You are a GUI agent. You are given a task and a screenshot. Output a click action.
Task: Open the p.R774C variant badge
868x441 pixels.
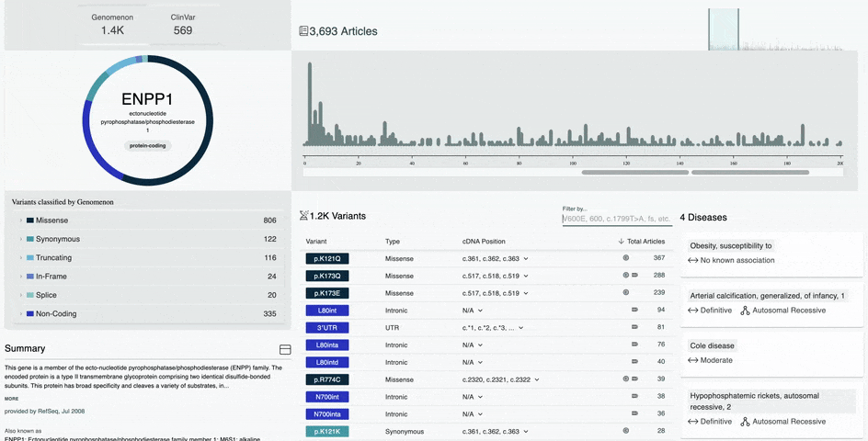pos(327,379)
